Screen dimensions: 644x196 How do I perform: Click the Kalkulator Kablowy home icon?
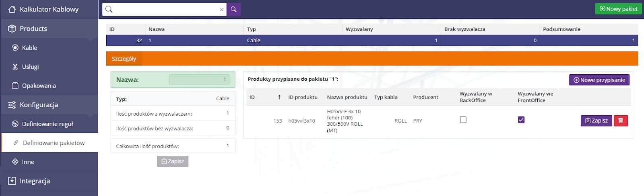pyautogui.click(x=12, y=9)
